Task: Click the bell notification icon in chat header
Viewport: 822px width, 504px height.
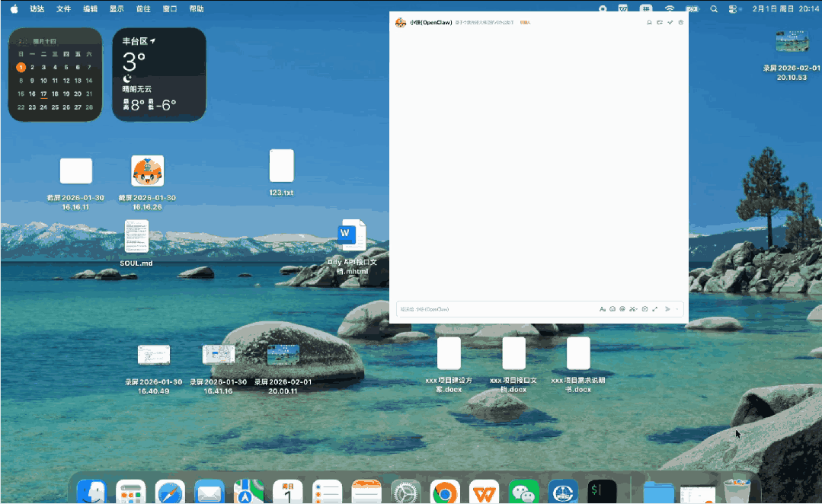Action: pyautogui.click(x=649, y=23)
